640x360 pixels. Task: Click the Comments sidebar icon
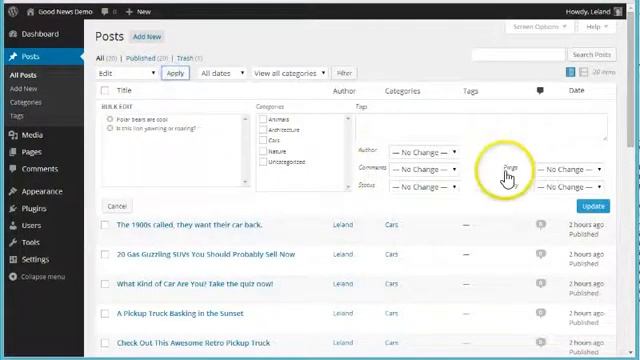13,169
